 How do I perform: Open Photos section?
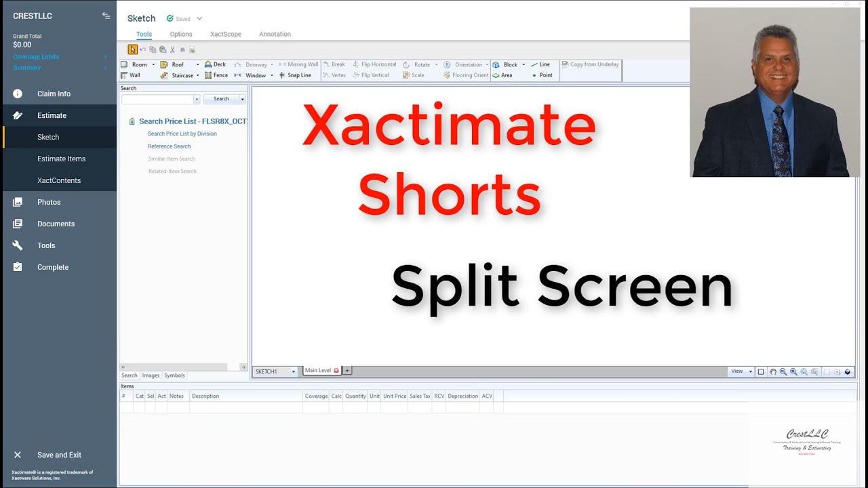click(60, 202)
